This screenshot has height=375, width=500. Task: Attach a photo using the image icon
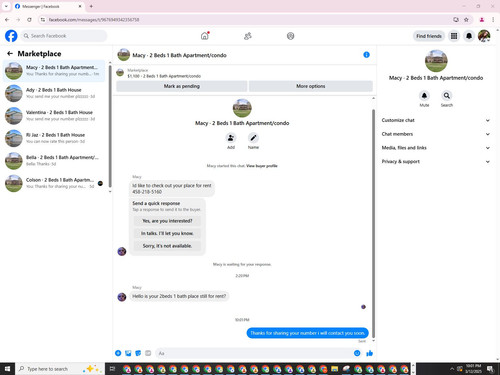tap(128, 353)
